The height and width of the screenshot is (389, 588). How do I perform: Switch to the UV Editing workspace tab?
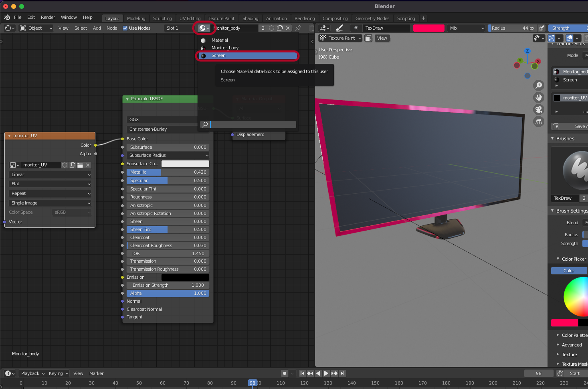(x=190, y=18)
